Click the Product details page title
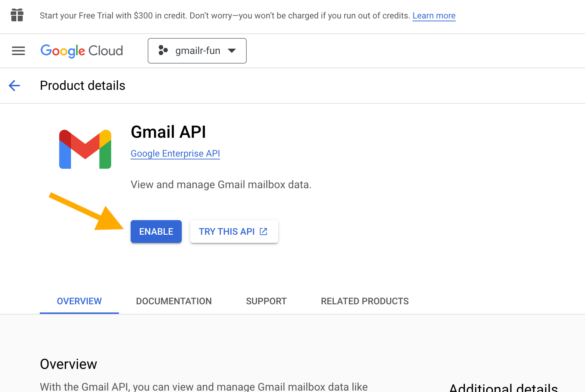 coord(82,86)
